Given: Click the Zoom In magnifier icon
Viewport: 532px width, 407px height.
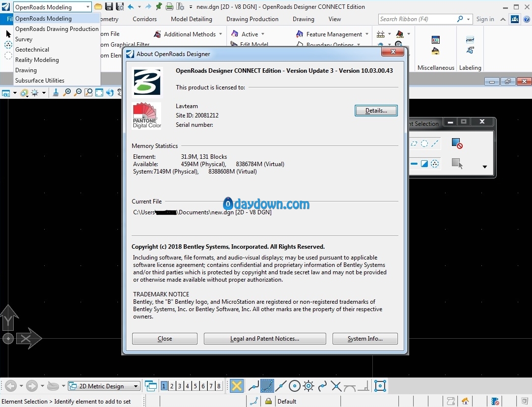Looking at the screenshot, I should (x=67, y=92).
